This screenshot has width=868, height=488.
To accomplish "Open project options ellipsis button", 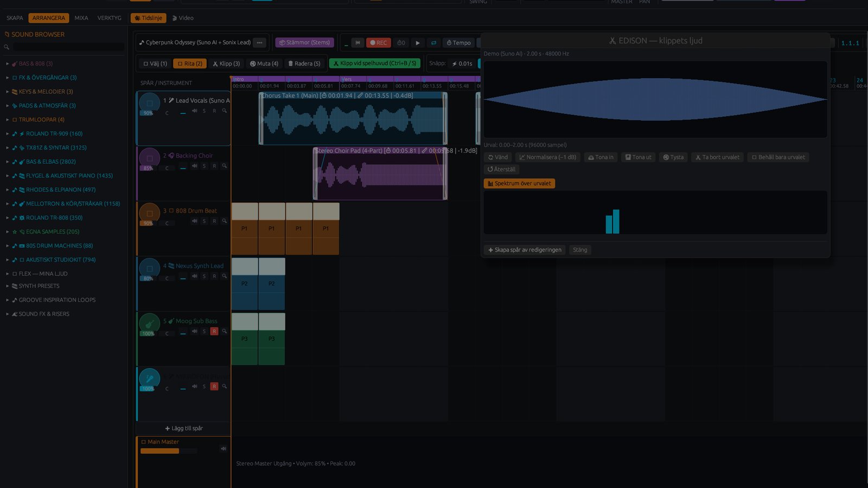I will 260,42.
